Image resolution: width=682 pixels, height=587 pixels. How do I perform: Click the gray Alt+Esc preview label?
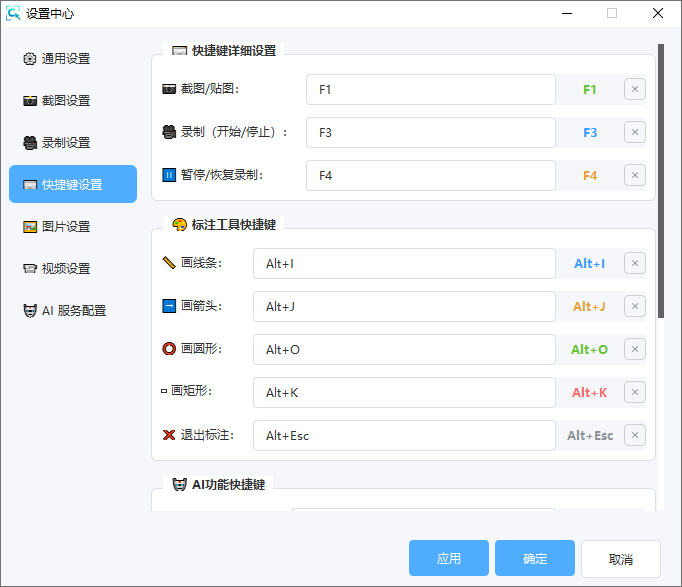coord(590,435)
